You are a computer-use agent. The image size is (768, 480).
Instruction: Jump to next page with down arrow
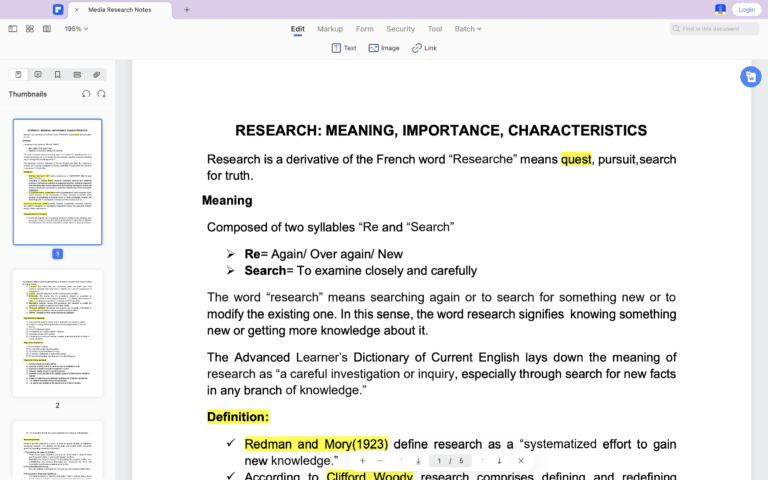click(499, 461)
